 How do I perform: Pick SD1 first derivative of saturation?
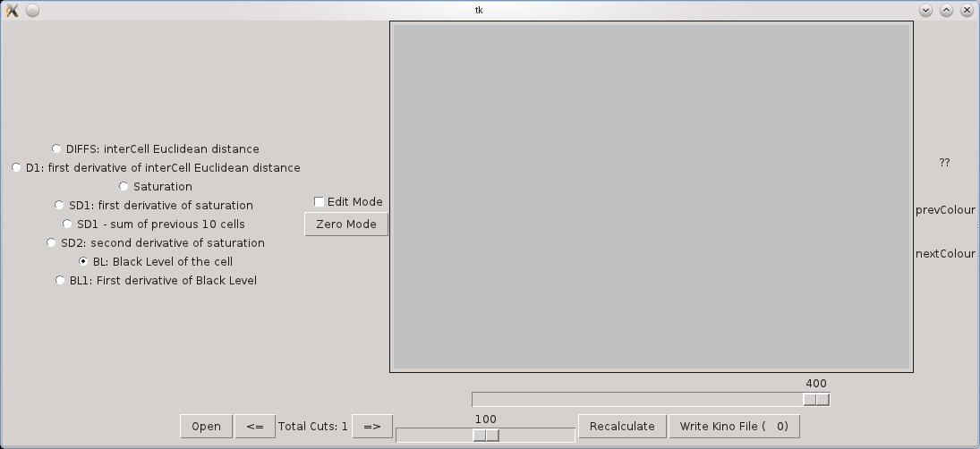60,206
